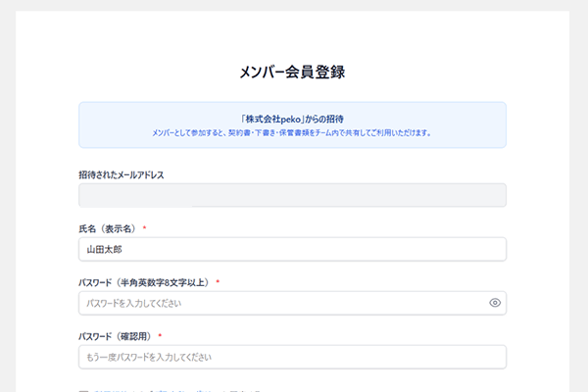This screenshot has height=392, width=588.
Task: Click the パスワード（半角英数字8文字以上） label
Action: point(144,282)
